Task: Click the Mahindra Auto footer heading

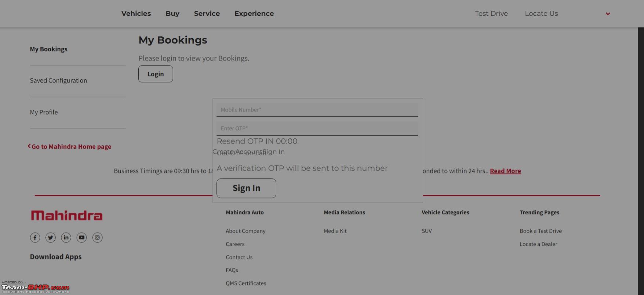Action: pyautogui.click(x=245, y=212)
